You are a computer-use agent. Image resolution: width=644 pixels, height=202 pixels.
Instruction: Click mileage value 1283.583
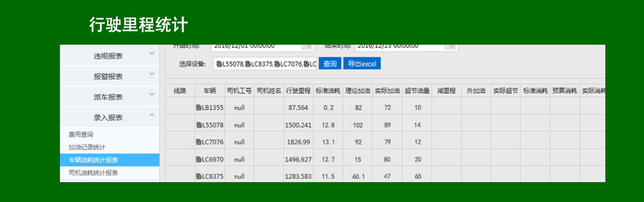tap(298, 176)
